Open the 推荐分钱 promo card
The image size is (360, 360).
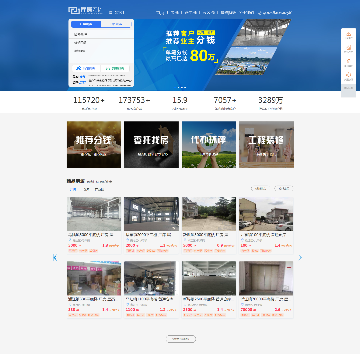94,144
